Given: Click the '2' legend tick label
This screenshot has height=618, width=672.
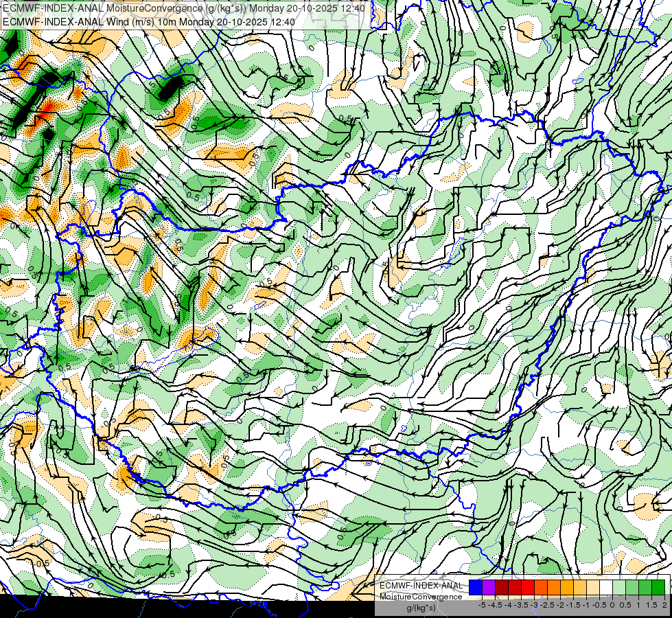Looking at the screenshot, I should pos(664,605).
